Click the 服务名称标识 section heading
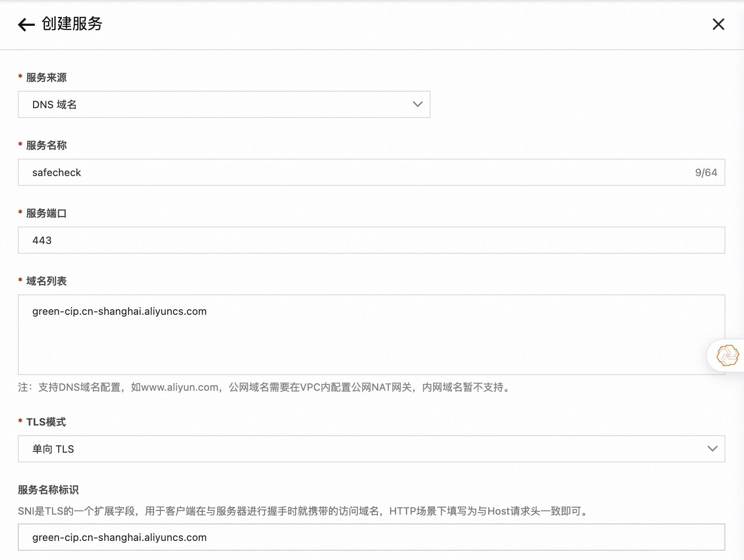Viewport: 744px width, 560px height. 50,490
